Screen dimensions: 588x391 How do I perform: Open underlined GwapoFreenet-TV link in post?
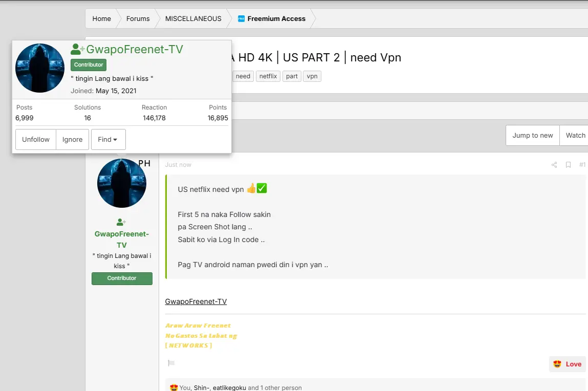[196, 301]
